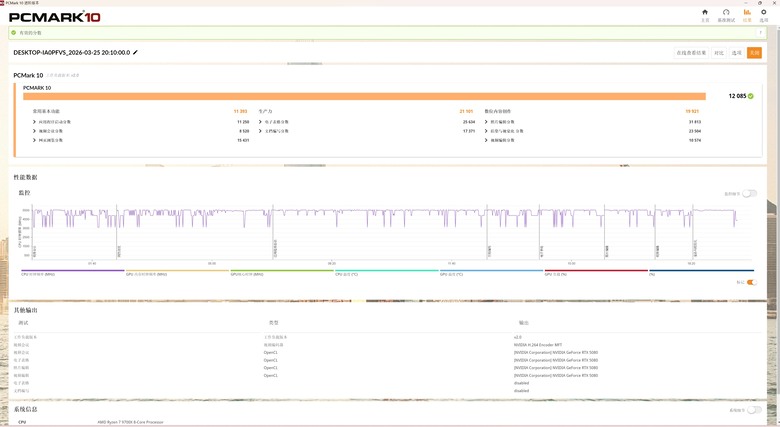Screen dimensions: 780x427
Task: Click the green valid score check icon
Action: tap(13, 33)
